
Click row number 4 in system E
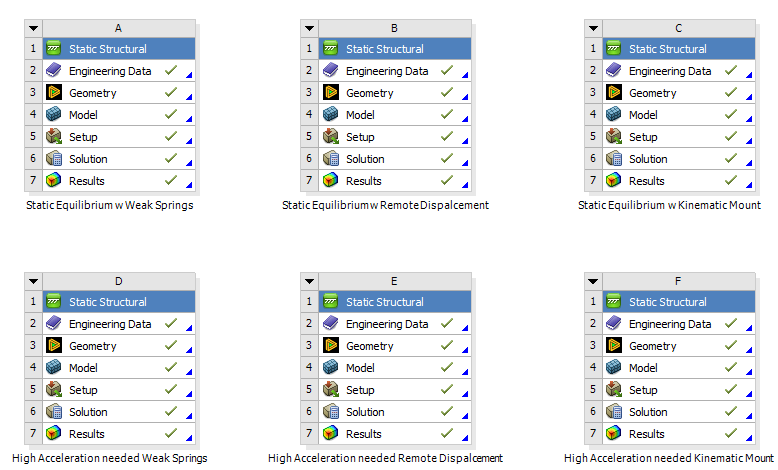click(309, 367)
